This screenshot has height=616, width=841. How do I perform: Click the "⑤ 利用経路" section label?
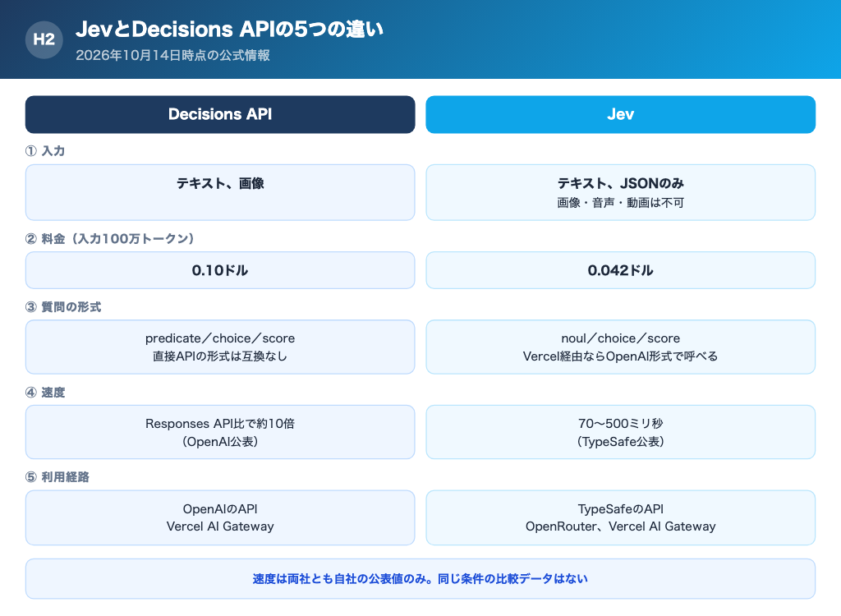[x=57, y=477]
